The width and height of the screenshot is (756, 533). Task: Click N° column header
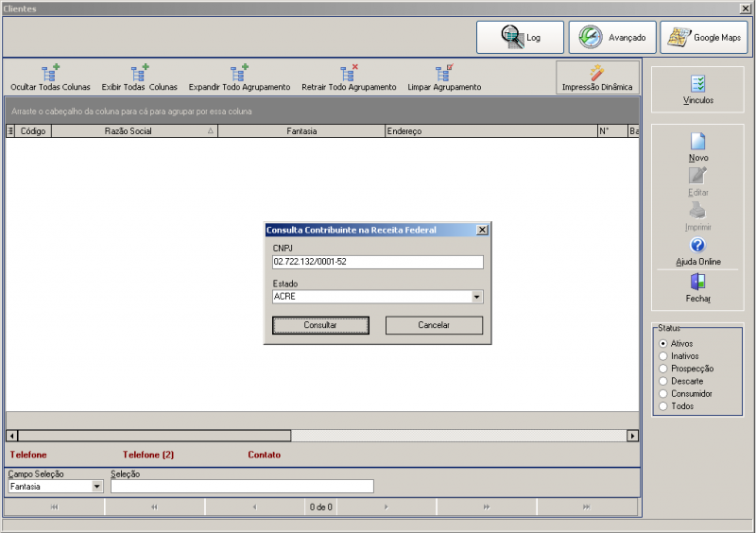tap(612, 130)
